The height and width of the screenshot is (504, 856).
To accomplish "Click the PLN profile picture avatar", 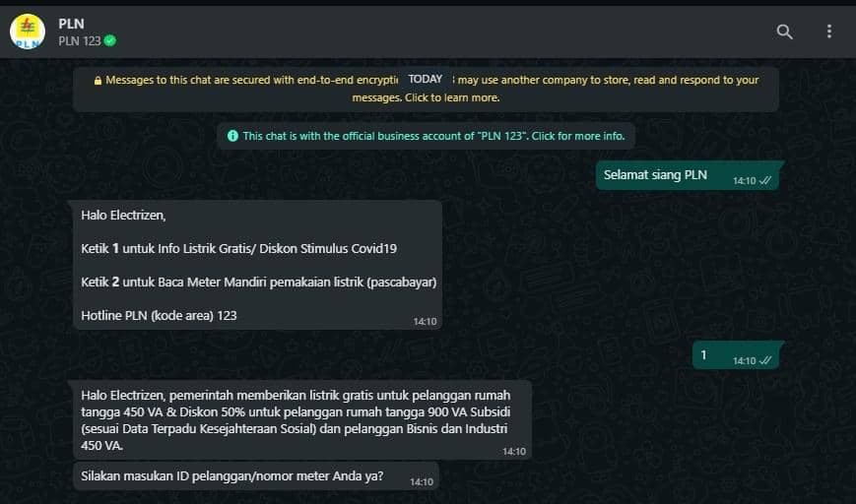I will coord(28,31).
